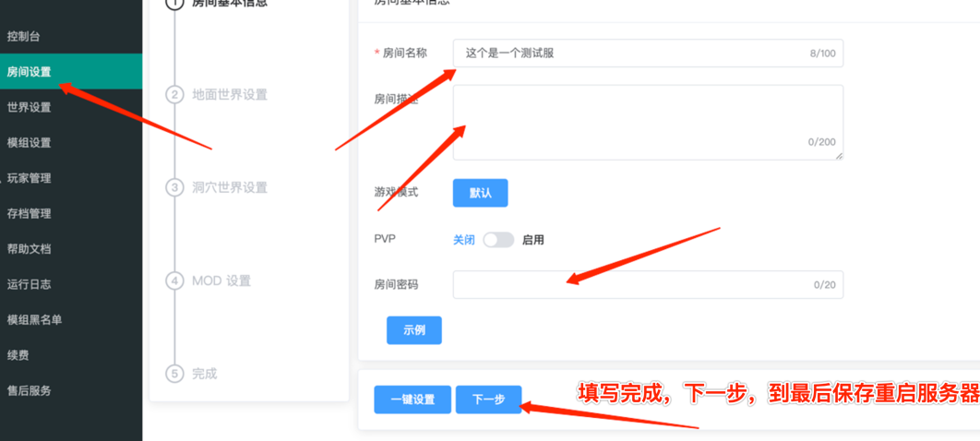This screenshot has height=441, width=980.
Task: Open 模组黑名单 sidebar item
Action: [x=35, y=319]
